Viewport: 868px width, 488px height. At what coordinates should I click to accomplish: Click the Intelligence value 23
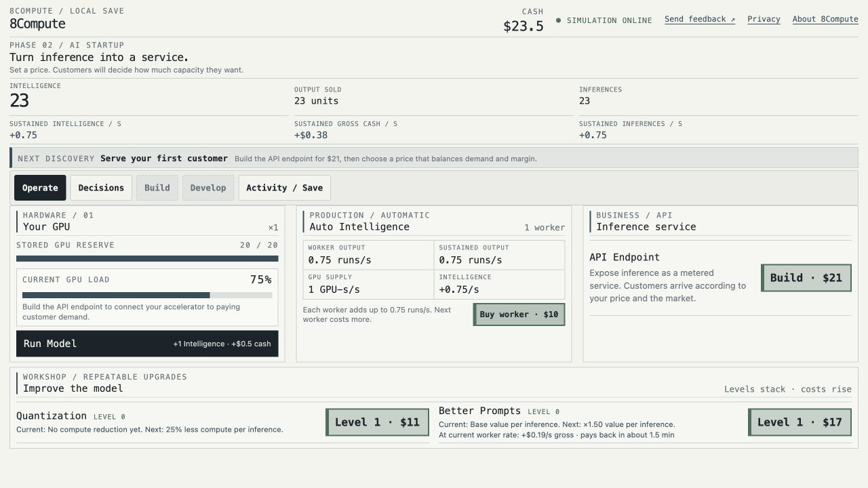[19, 100]
